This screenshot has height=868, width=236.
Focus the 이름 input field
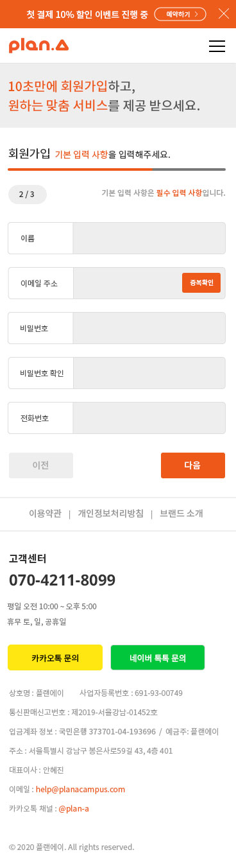[x=149, y=238]
